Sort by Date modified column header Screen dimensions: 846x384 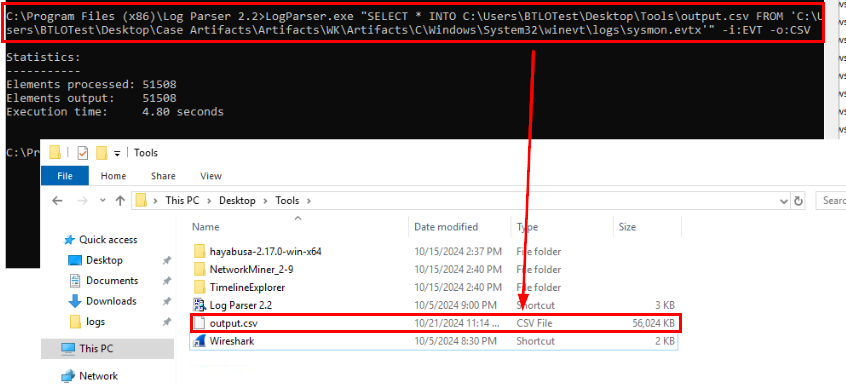pos(446,227)
